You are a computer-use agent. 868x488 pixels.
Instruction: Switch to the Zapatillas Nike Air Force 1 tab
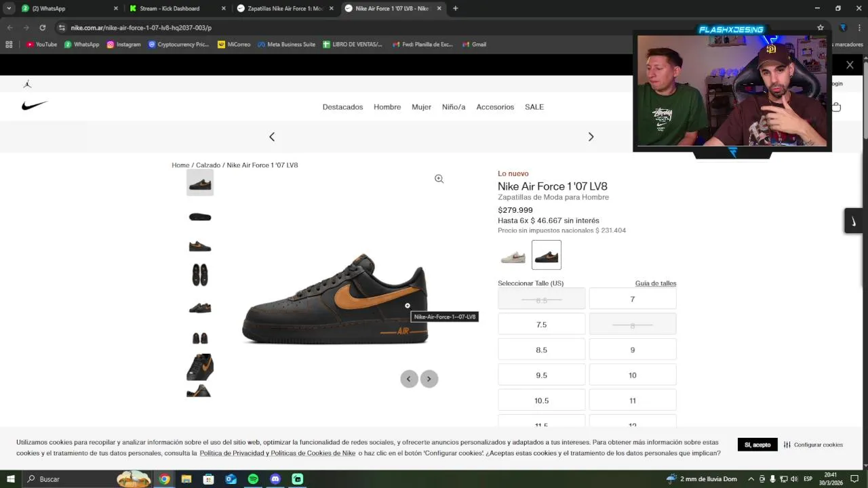[285, 9]
